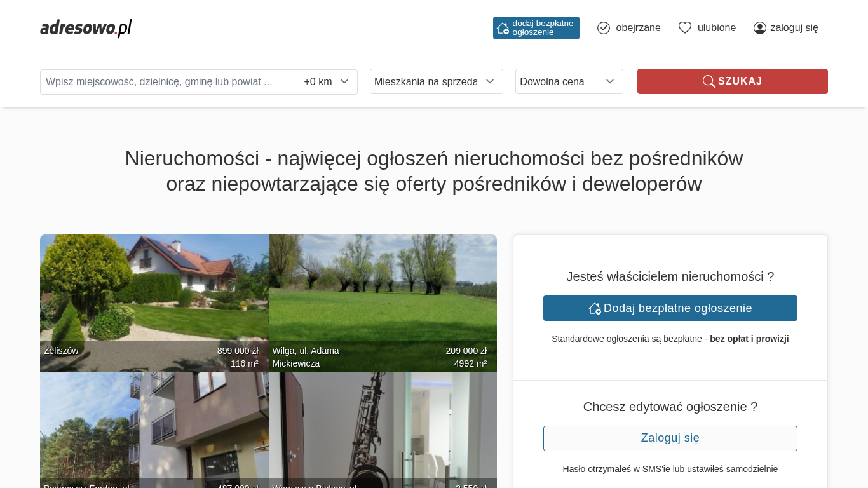The width and height of the screenshot is (868, 488).
Task: Open the Wilga, ul. Adama Mickiewicza listing
Action: click(383, 292)
